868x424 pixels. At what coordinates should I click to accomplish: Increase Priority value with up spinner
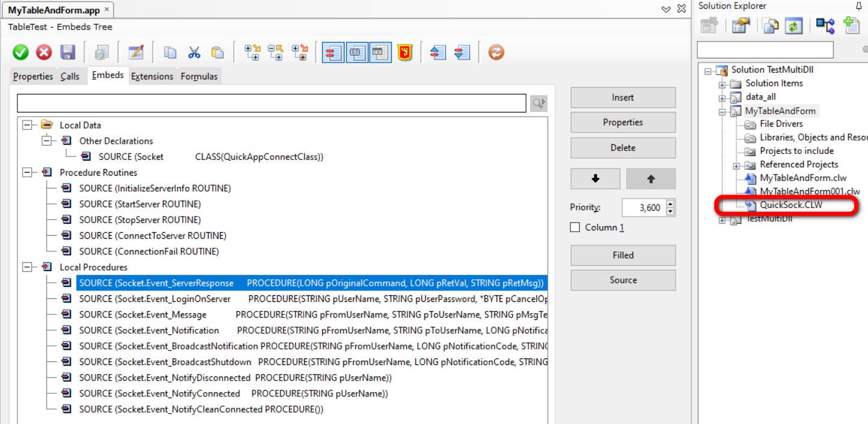tap(670, 204)
